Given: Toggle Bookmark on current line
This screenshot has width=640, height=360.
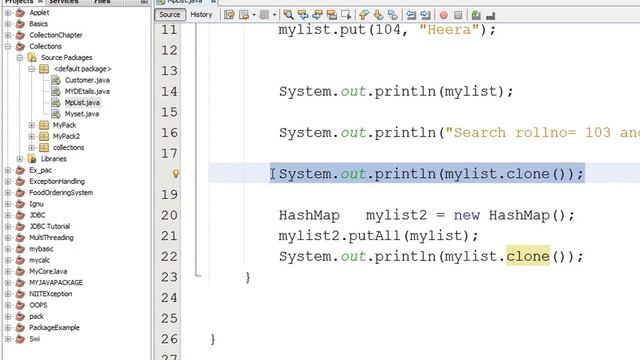Looking at the screenshot, I should click(393, 15).
